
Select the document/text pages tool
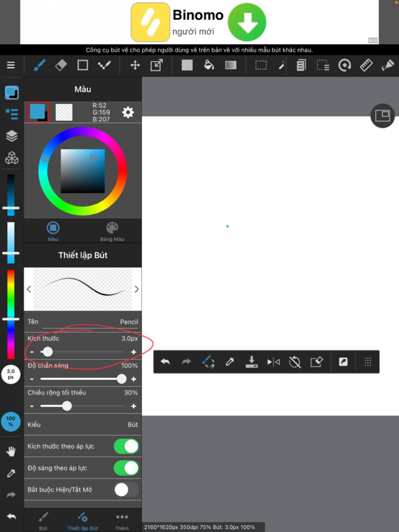[301, 65]
